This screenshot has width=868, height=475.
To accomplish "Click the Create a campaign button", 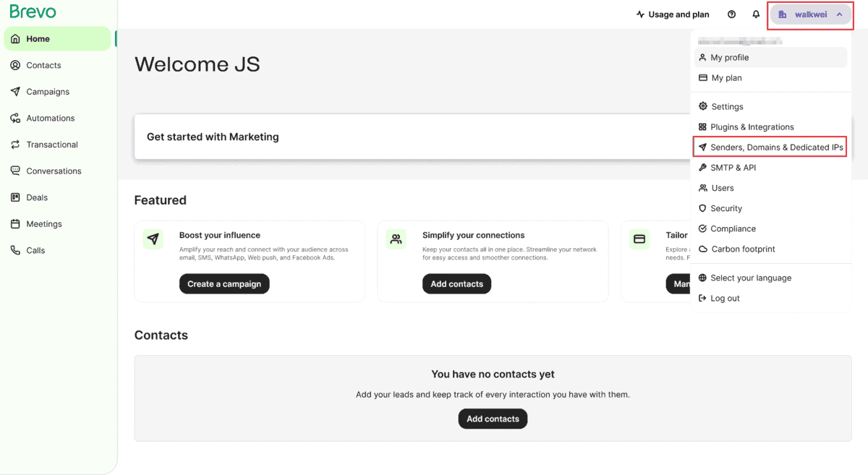I will (x=224, y=284).
